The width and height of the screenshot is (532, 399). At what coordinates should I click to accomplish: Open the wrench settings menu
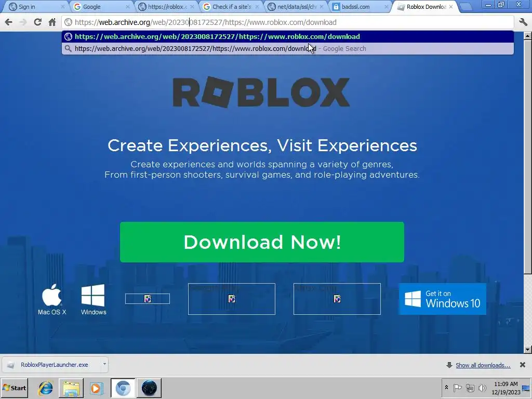pyautogui.click(x=523, y=22)
